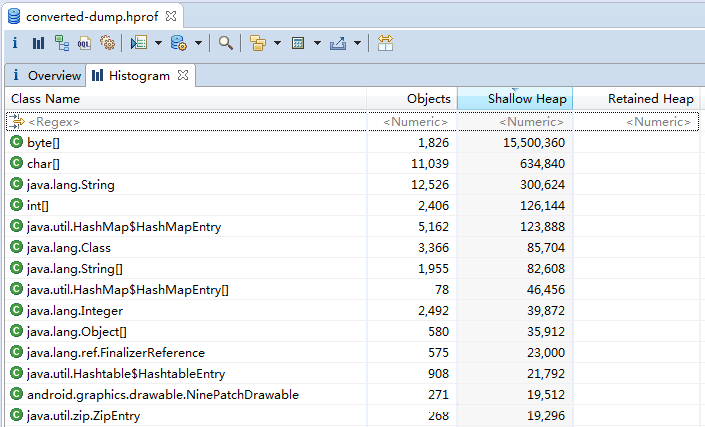Screen dimensions: 705x427
Task: Click the class icon beside char[]
Action: (x=16, y=163)
